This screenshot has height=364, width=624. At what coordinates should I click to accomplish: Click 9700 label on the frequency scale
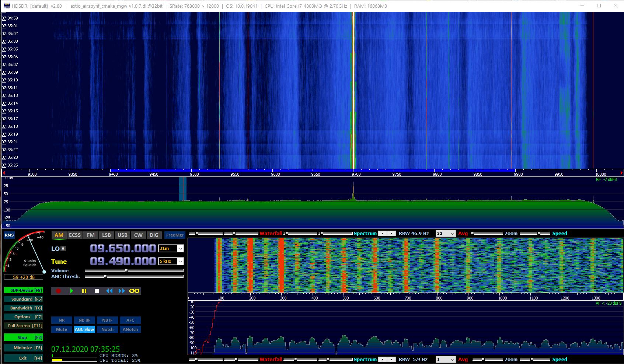[x=356, y=174]
